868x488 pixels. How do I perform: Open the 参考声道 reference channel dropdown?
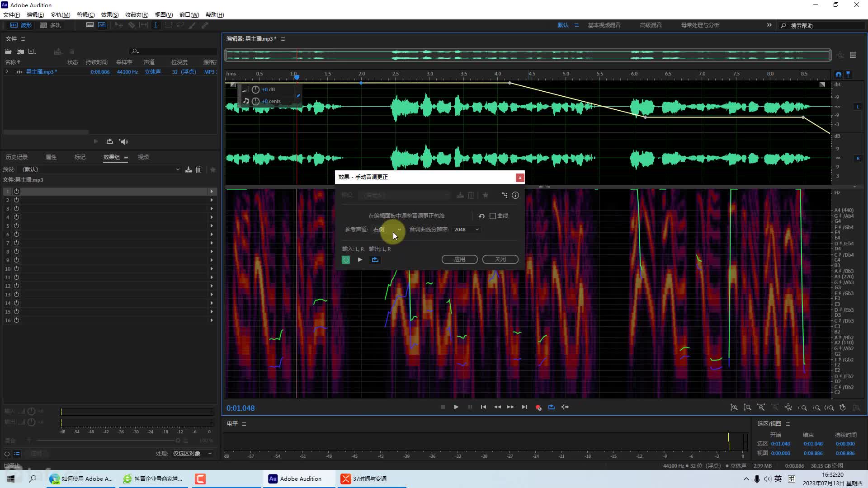tap(387, 230)
